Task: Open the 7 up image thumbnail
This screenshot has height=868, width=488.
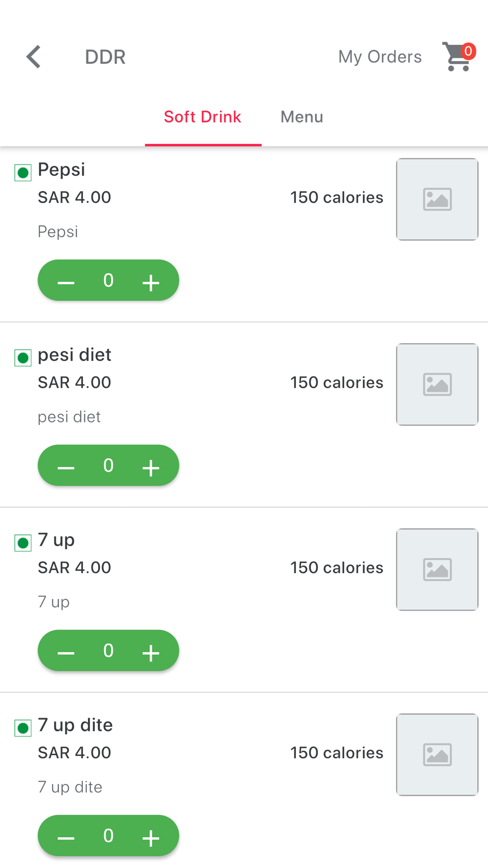Action: (x=437, y=569)
